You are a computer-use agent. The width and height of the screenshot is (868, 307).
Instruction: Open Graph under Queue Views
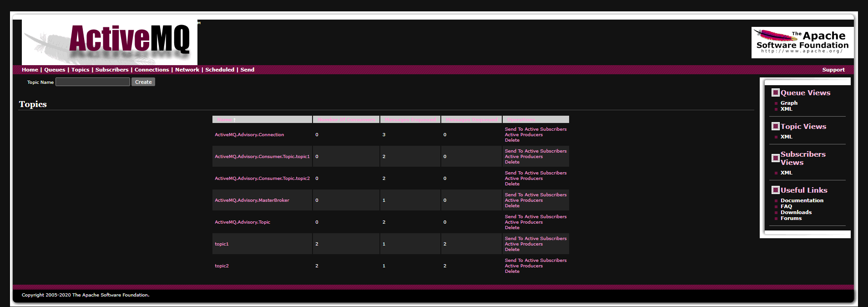click(789, 103)
